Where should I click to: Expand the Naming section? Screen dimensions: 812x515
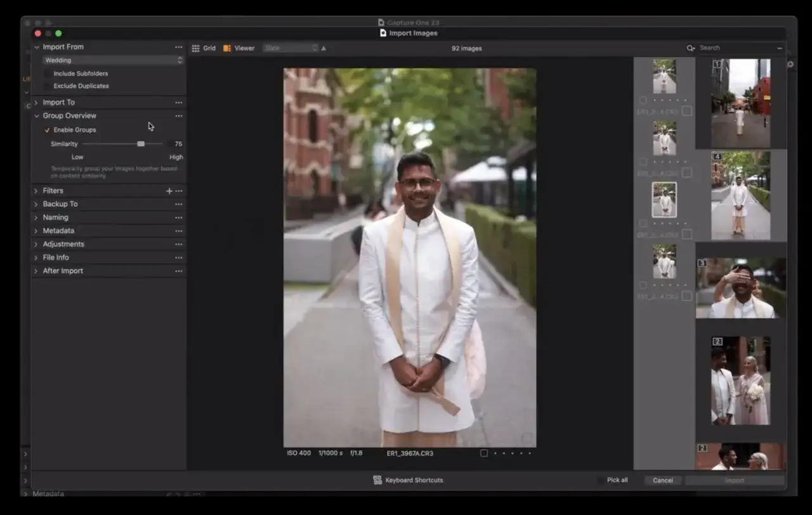[x=36, y=218]
